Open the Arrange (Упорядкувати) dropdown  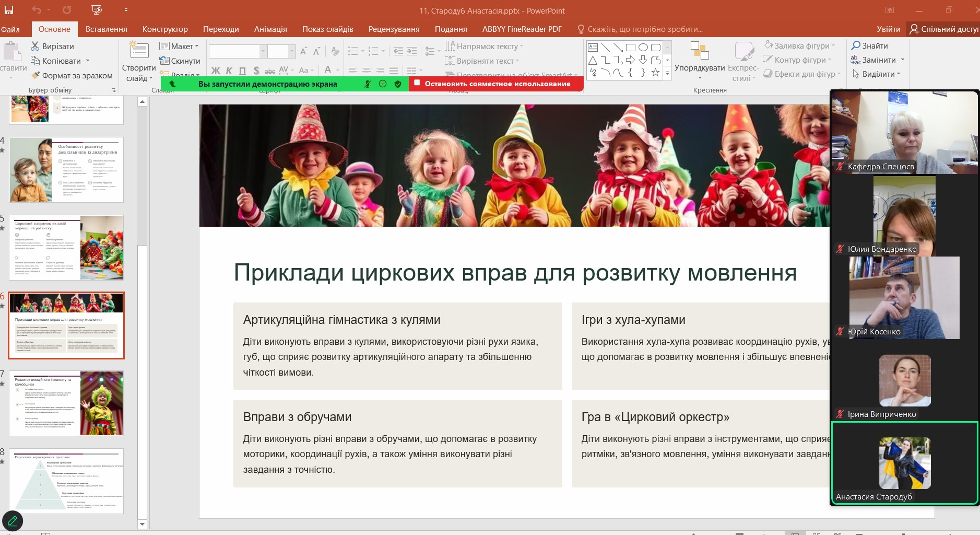pyautogui.click(x=699, y=68)
